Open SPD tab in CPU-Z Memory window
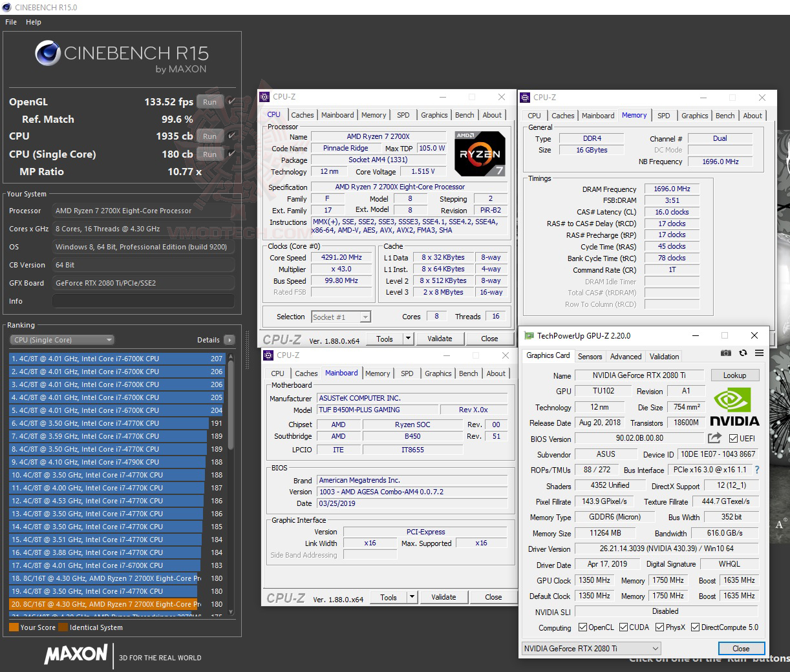 click(664, 116)
